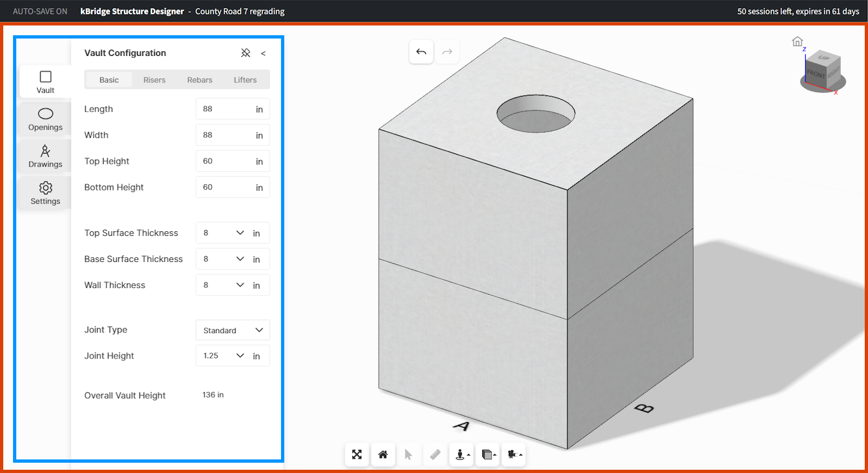Switch to the Rebars tab

[x=200, y=80]
